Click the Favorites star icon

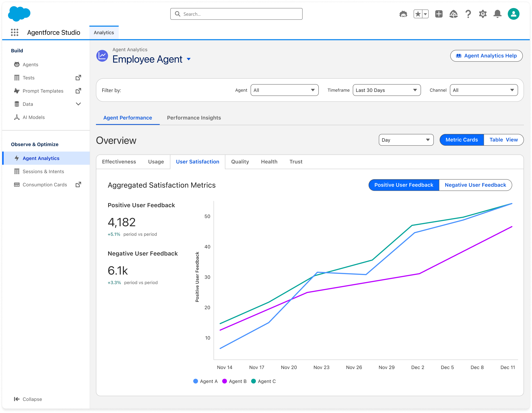(x=418, y=14)
